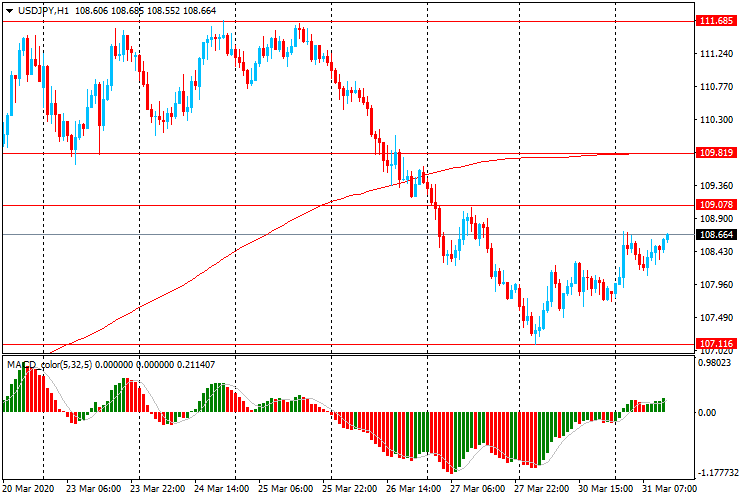The height and width of the screenshot is (500, 740).
Task: Select the 109.078 red price level label
Action: (716, 204)
